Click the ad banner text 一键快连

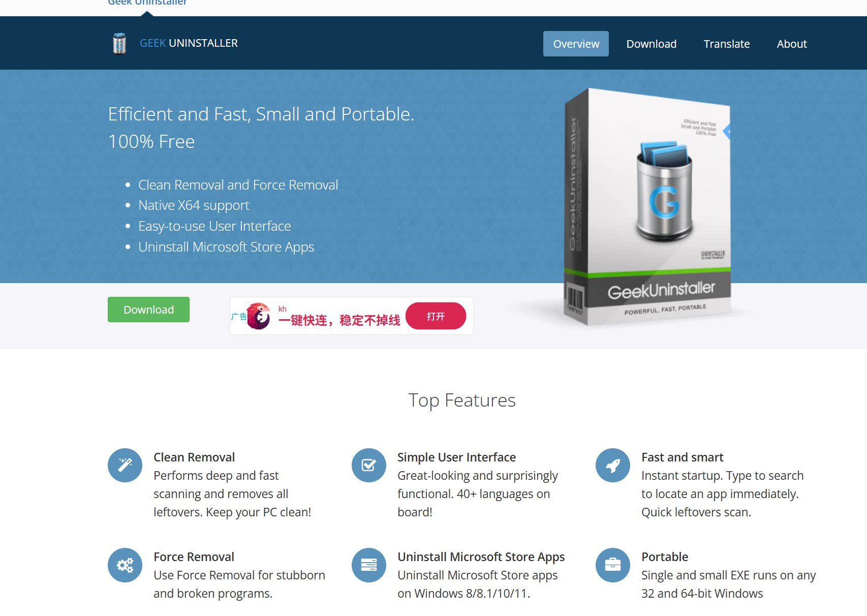click(x=303, y=320)
